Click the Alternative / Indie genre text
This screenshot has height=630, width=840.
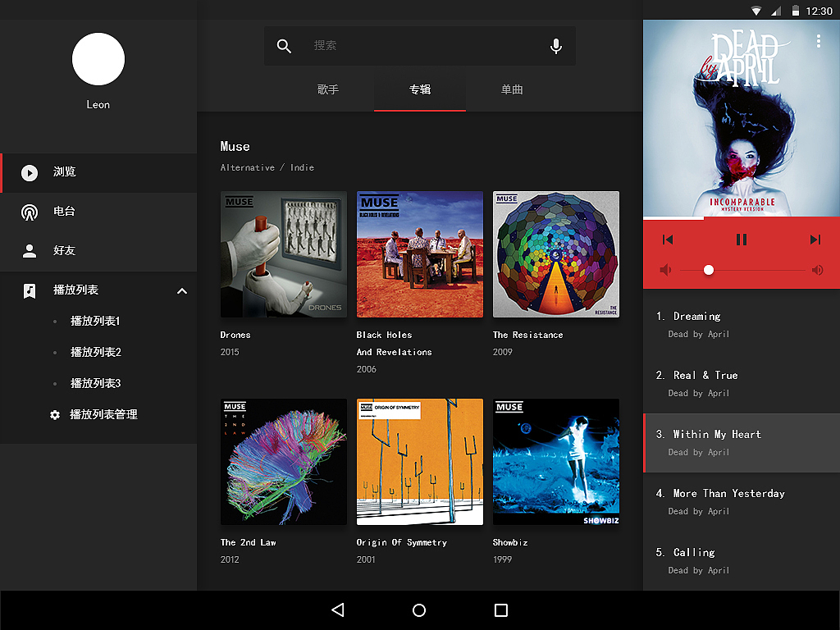pos(267,167)
